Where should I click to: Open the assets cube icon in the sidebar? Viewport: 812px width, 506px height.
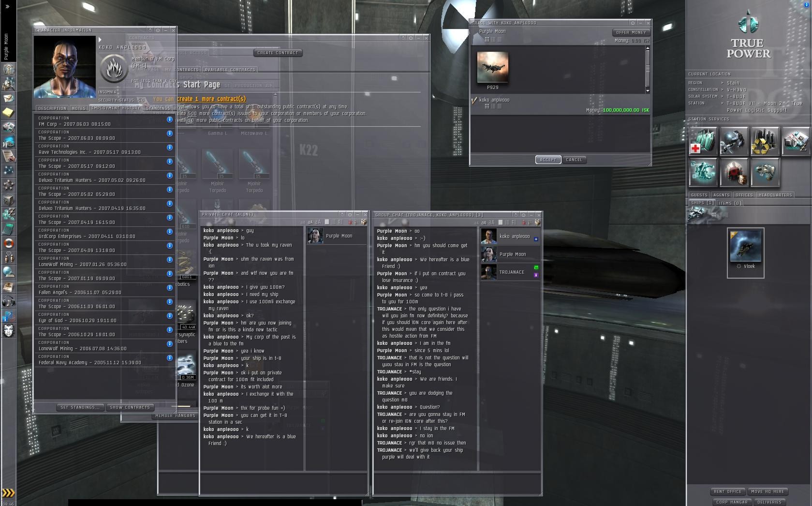(8, 200)
